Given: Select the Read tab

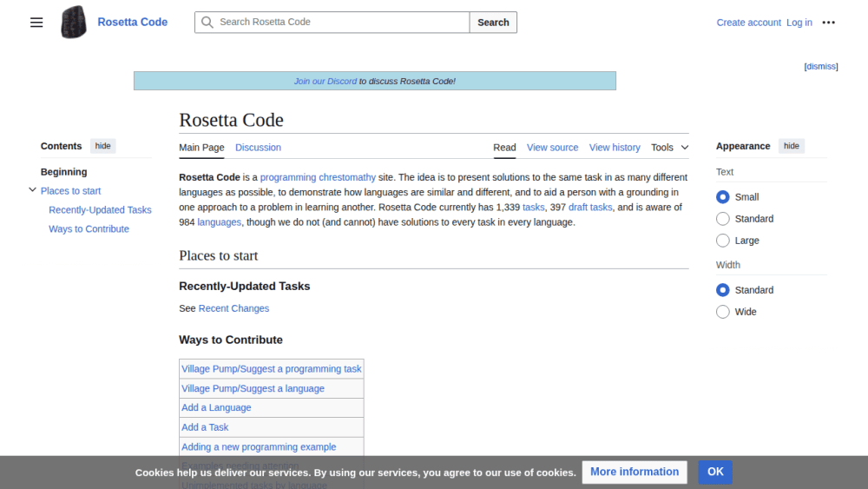Looking at the screenshot, I should (504, 148).
